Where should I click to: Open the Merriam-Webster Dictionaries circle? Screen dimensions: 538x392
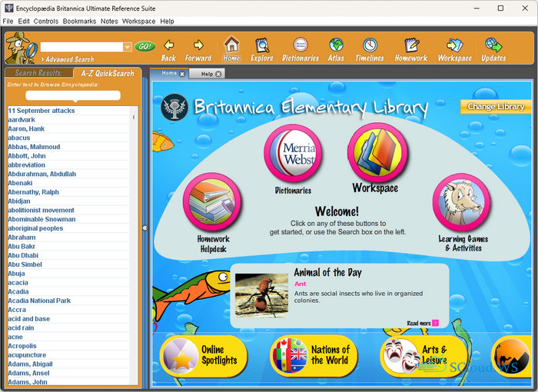(x=293, y=153)
